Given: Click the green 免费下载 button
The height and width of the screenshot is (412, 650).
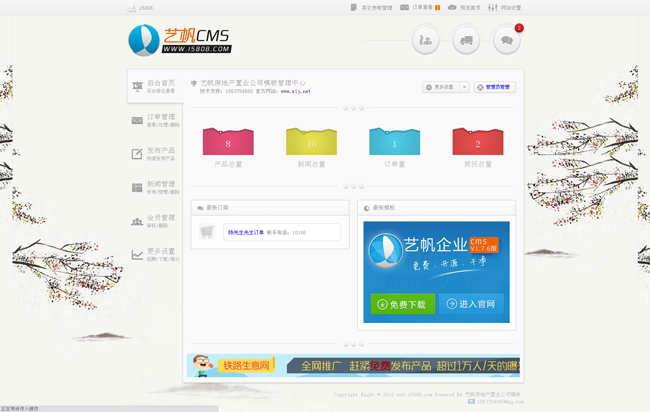Looking at the screenshot, I should (403, 304).
